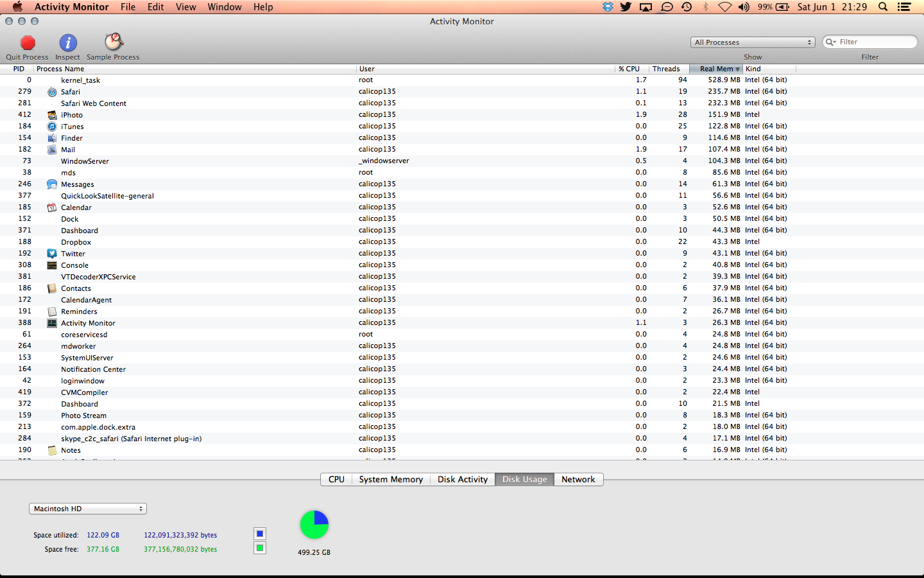The height and width of the screenshot is (578, 924).
Task: Select the iTunes process icon
Action: (52, 127)
